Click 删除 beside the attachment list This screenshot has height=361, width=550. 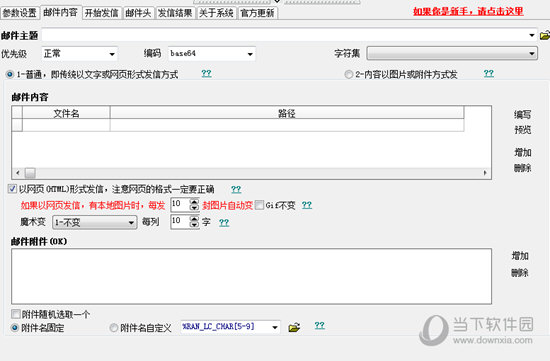519,273
